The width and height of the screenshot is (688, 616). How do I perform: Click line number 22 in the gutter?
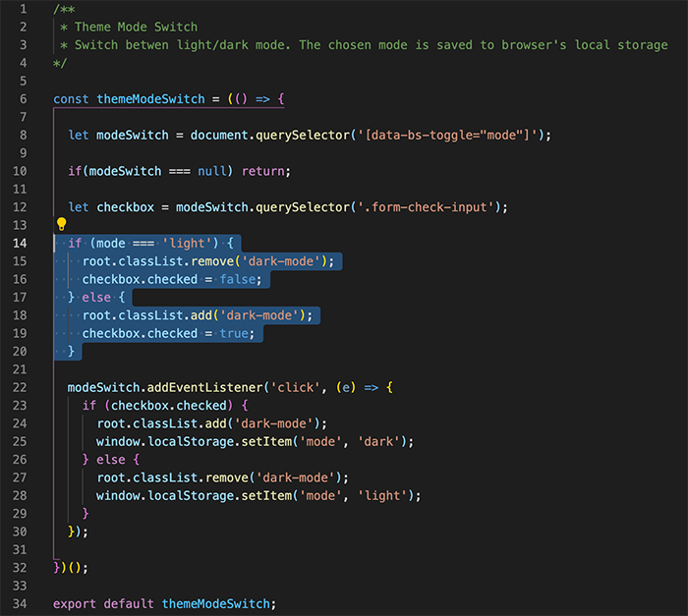(20, 387)
